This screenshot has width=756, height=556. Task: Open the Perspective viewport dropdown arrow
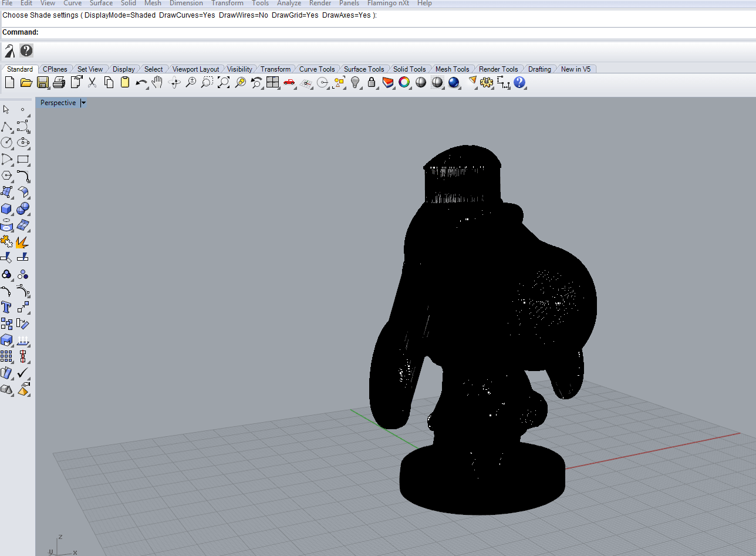(83, 103)
